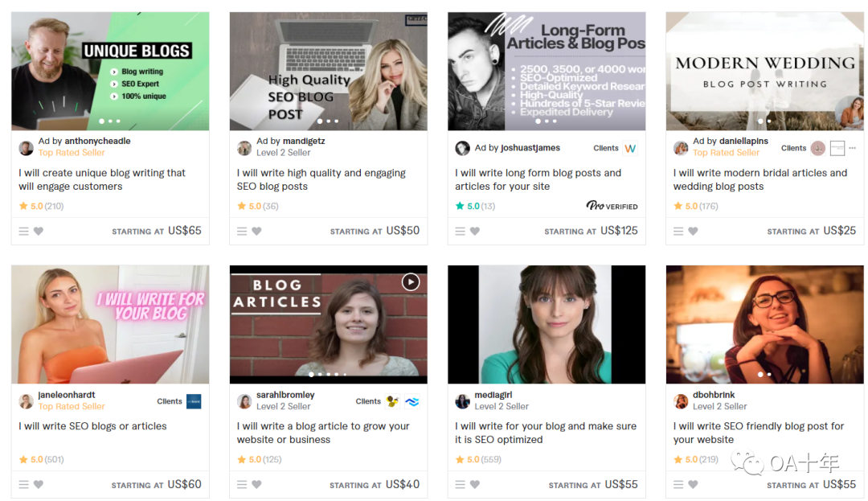
Task: Click list menu icon on daniellapins gig
Action: pos(679,232)
